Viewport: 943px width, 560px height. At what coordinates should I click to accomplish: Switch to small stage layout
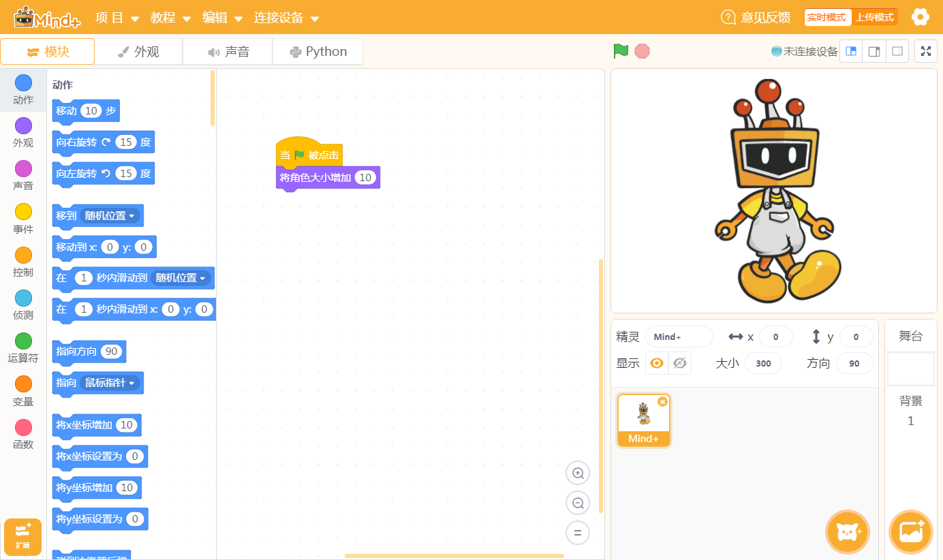(851, 51)
